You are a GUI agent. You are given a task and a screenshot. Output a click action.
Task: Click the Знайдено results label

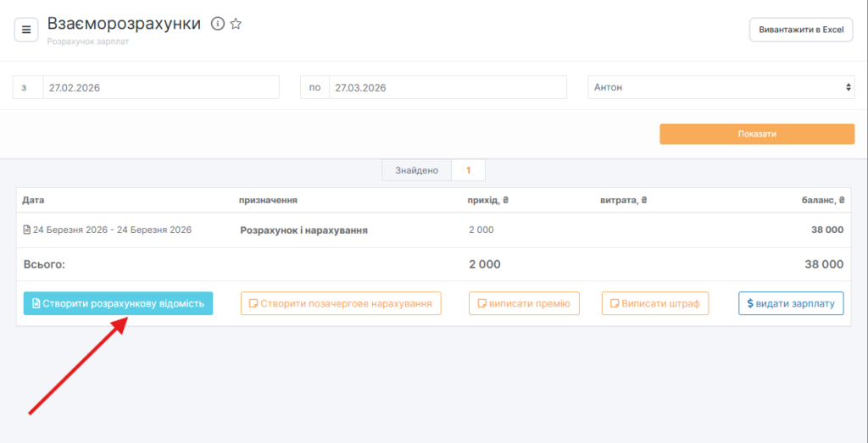coord(416,170)
